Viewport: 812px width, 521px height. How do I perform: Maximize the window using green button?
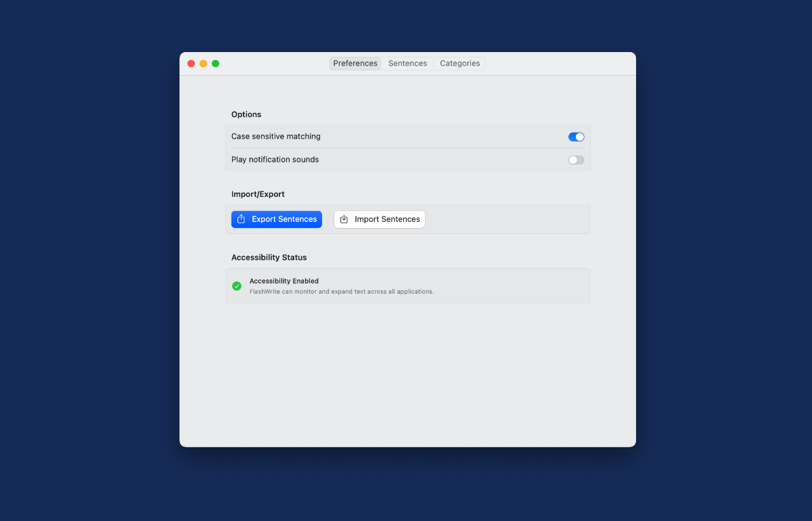pyautogui.click(x=215, y=64)
